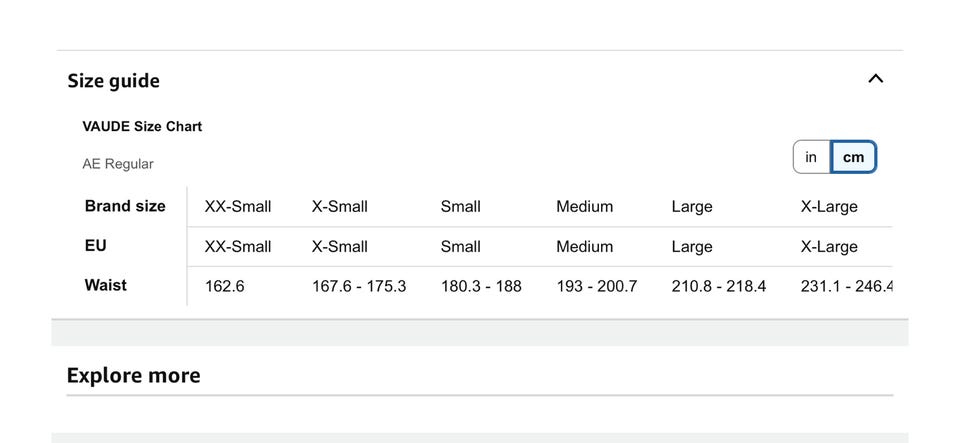Screen dimensions: 960x443
Task: Select X-Large in the EU row
Action: point(829,247)
